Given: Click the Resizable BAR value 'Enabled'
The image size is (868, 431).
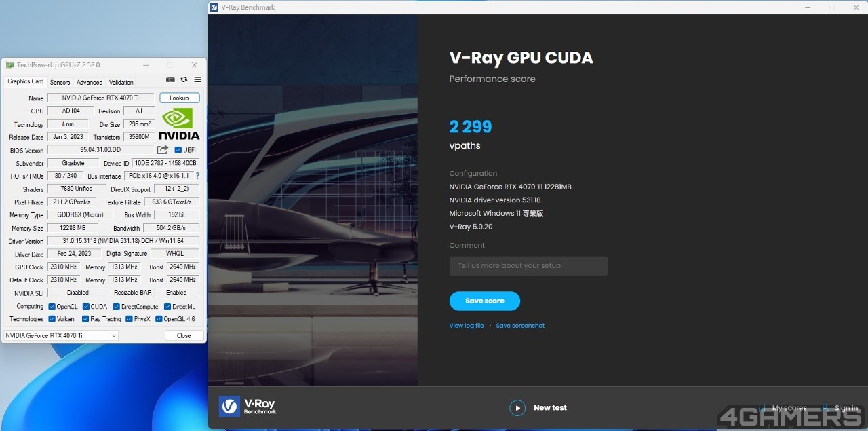Looking at the screenshot, I should point(176,293).
